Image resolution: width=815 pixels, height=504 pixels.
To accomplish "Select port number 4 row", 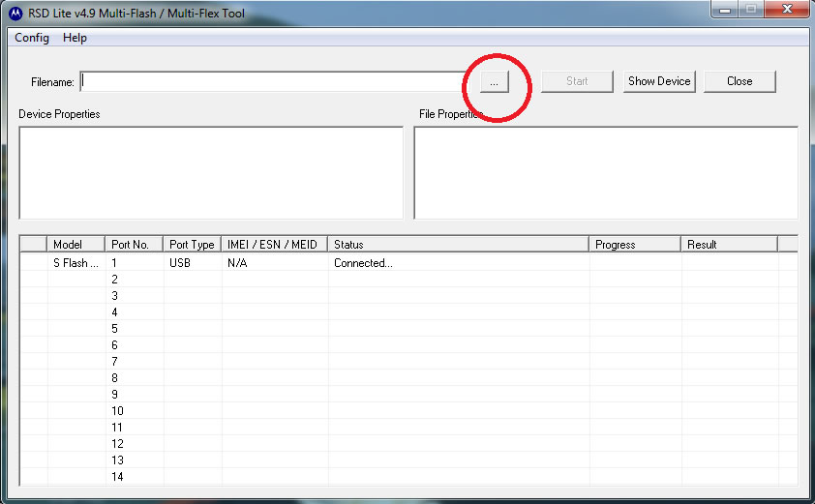I will pos(408,312).
